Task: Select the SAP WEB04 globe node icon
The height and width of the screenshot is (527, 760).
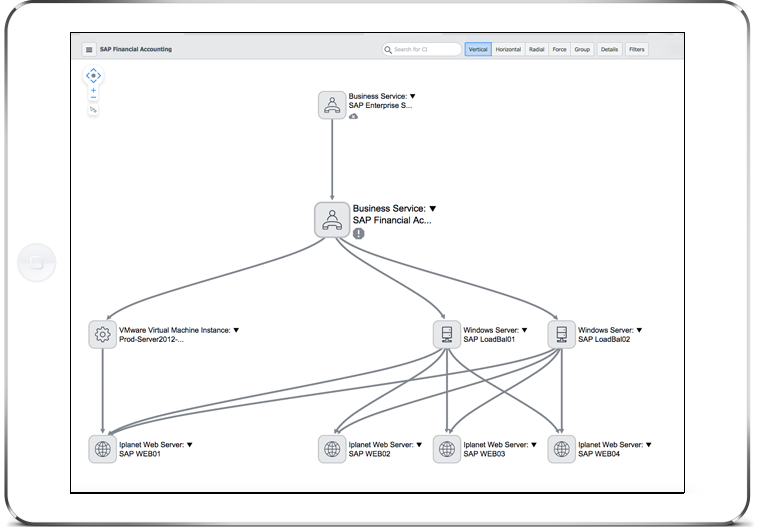Action: click(x=561, y=449)
